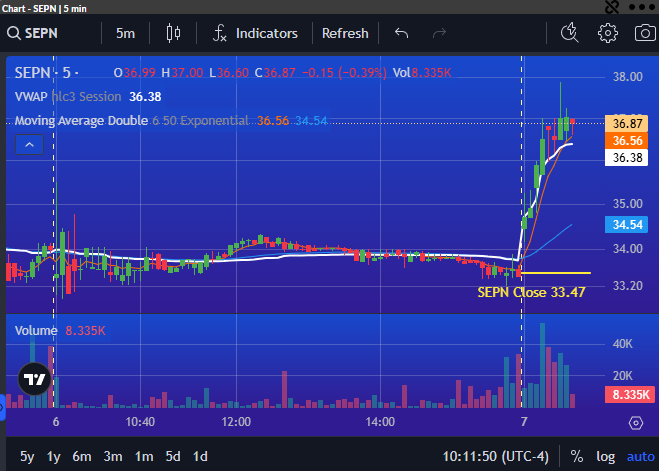Click the 10:40 time axis label

click(140, 422)
